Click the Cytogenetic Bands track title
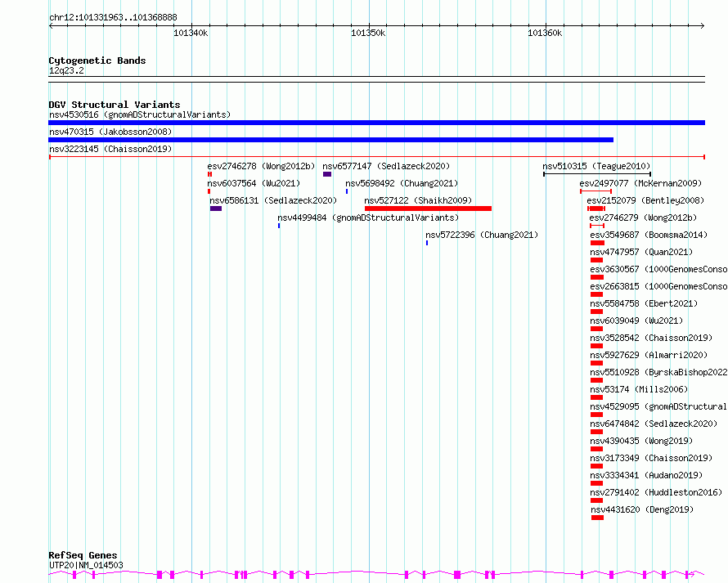728x583 pixels. (97, 61)
